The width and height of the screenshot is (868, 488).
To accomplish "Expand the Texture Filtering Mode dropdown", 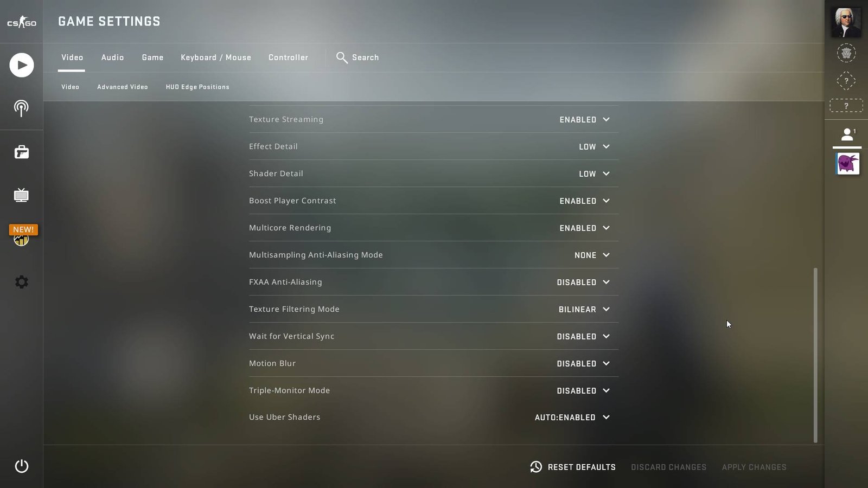I will [584, 309].
